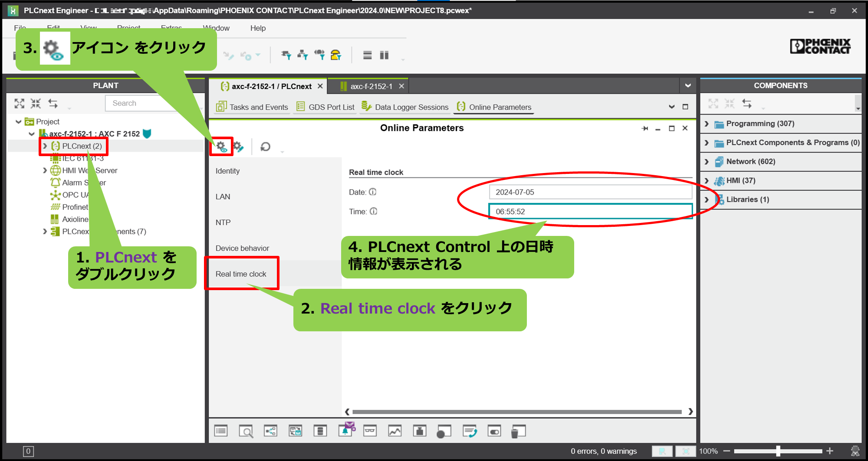Click the Date field showing 2024-07-05
This screenshot has width=868, height=461.
click(x=591, y=192)
